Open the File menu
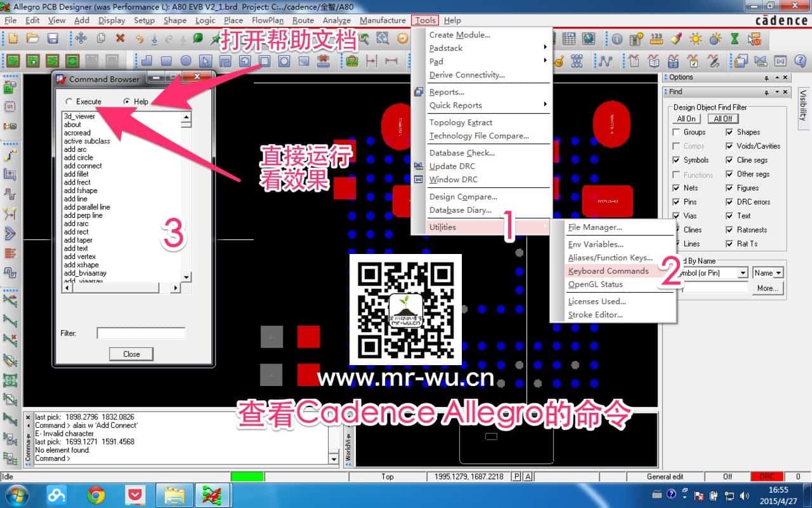This screenshot has height=508, width=812. coord(10,20)
